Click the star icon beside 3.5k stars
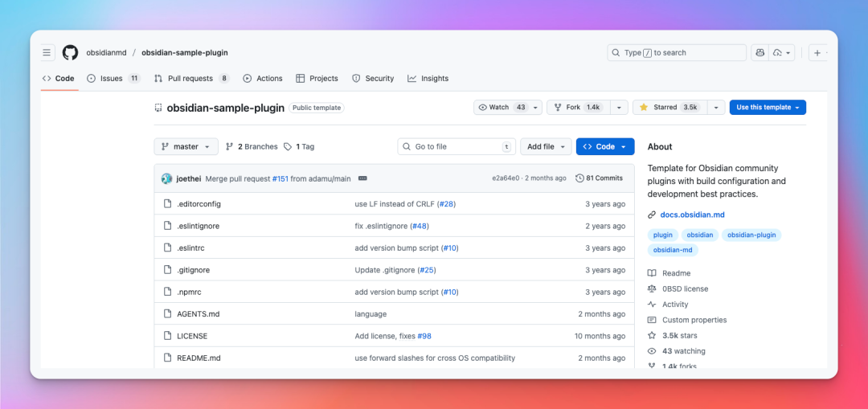The height and width of the screenshot is (409, 868). (x=652, y=335)
